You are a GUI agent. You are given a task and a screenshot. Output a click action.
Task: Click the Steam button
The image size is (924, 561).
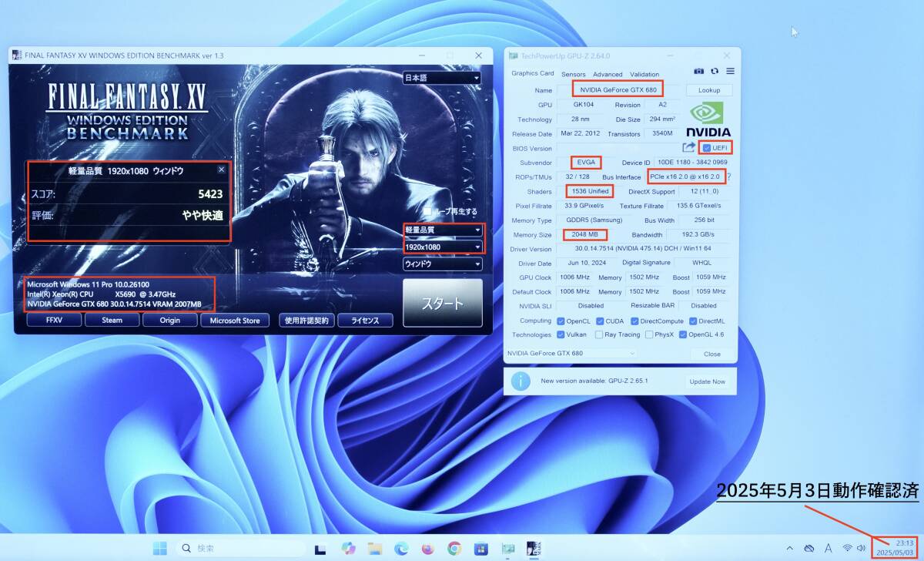coord(112,321)
